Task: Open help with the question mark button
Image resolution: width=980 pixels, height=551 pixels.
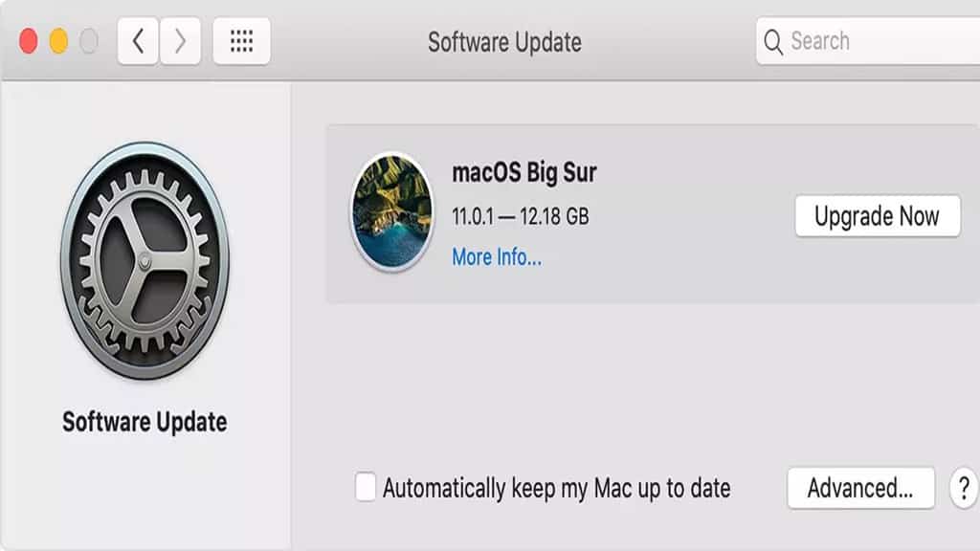Action: (x=963, y=488)
